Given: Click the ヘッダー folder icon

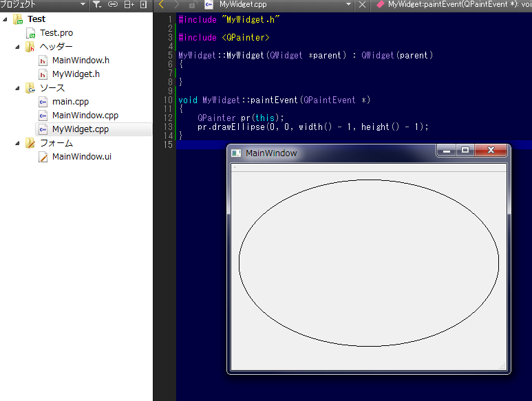Looking at the screenshot, I should pyautogui.click(x=30, y=47).
